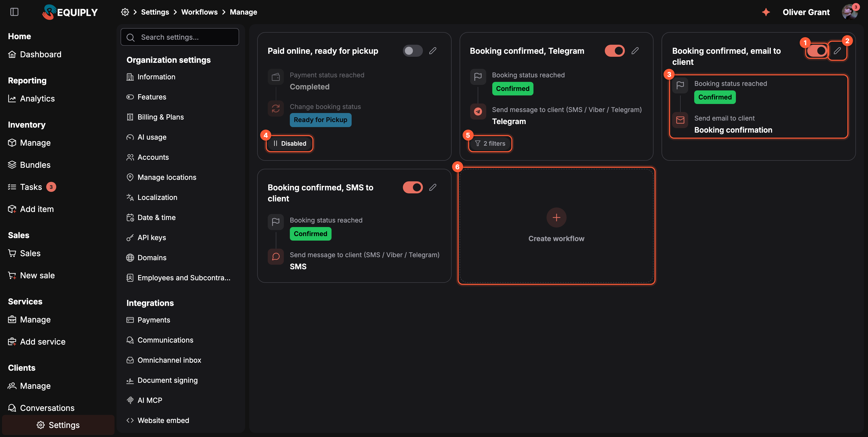
Task: Open the 2 filters badge
Action: (490, 144)
